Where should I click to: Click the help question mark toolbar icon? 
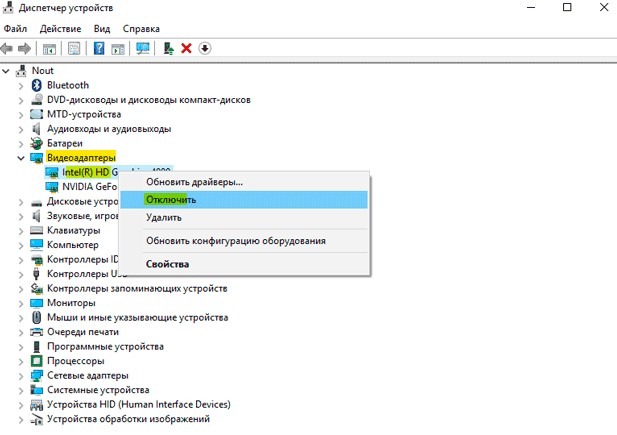pos(99,48)
